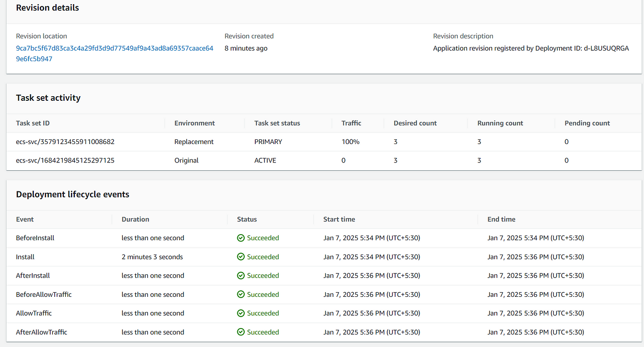Click the Install row end time 5:36 PM

coord(536,257)
